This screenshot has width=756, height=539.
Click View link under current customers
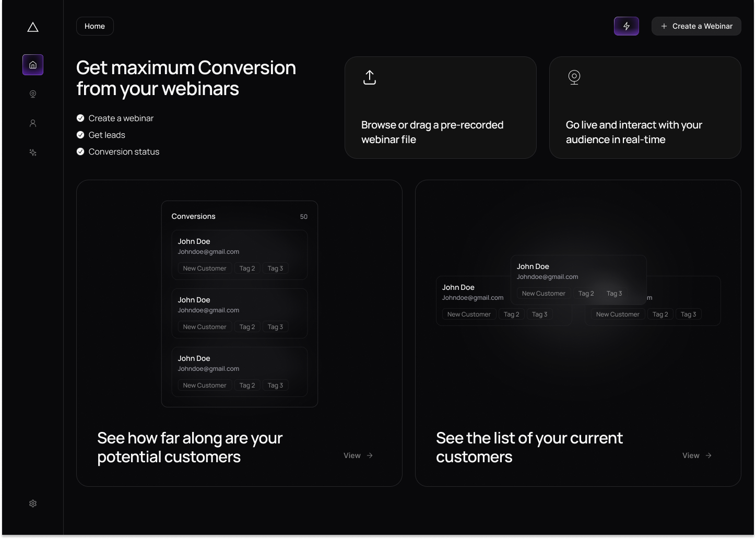697,455
